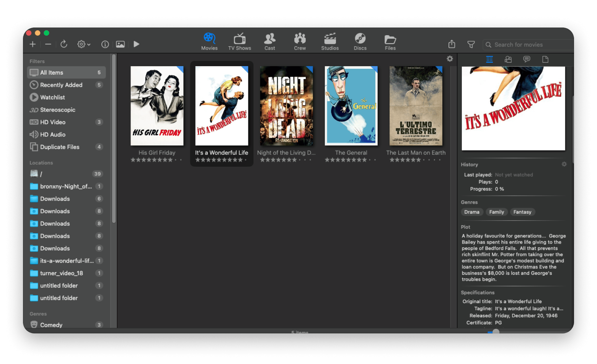Toggle the Duplicate Files filter
Viewport: 597px width, 364px height.
pyautogui.click(x=59, y=147)
